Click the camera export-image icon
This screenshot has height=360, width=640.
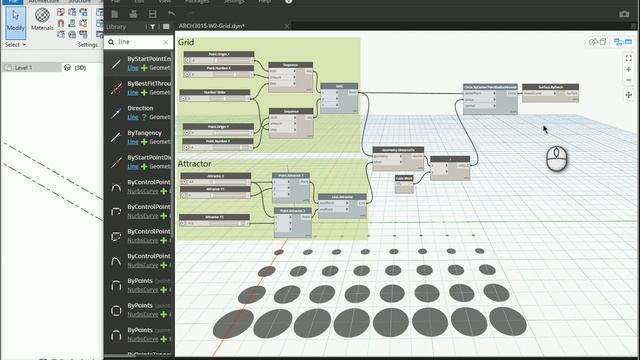[x=624, y=14]
